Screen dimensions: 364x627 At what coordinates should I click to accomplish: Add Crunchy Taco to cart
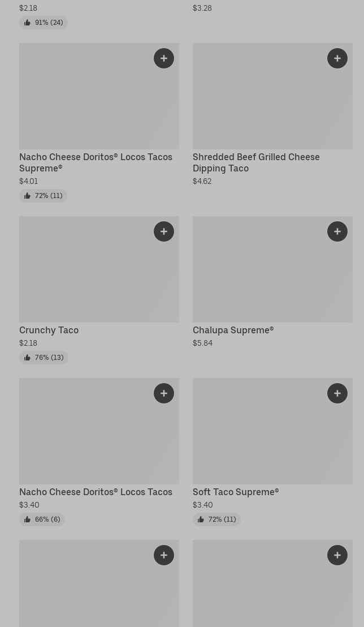coord(164,231)
